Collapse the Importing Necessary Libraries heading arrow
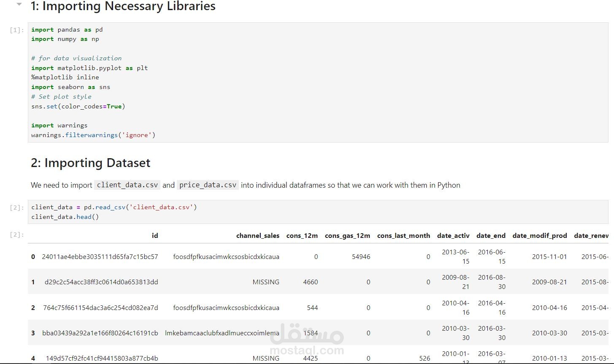 pos(19,5)
